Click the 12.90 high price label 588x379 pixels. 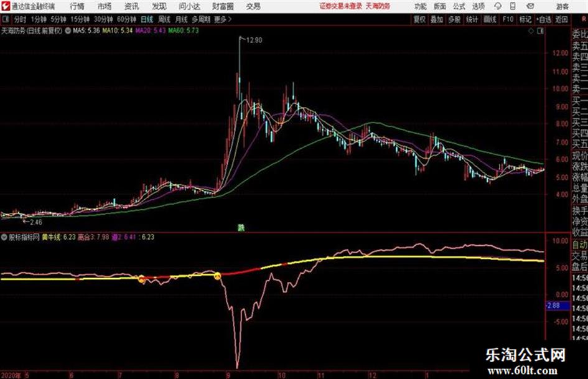tap(254, 40)
